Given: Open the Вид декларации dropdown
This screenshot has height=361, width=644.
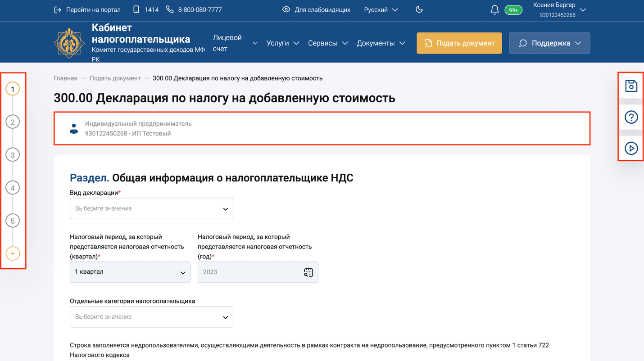Looking at the screenshot, I should point(151,208).
